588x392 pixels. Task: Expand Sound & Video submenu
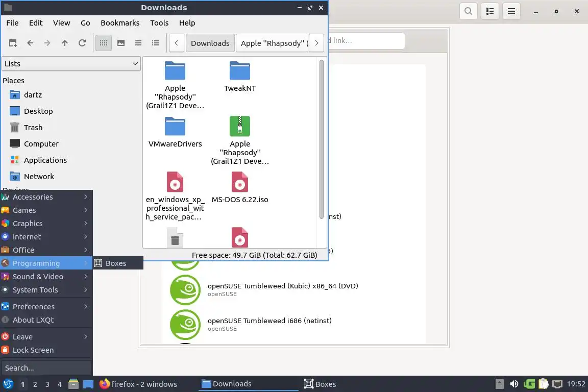pyautogui.click(x=46, y=277)
